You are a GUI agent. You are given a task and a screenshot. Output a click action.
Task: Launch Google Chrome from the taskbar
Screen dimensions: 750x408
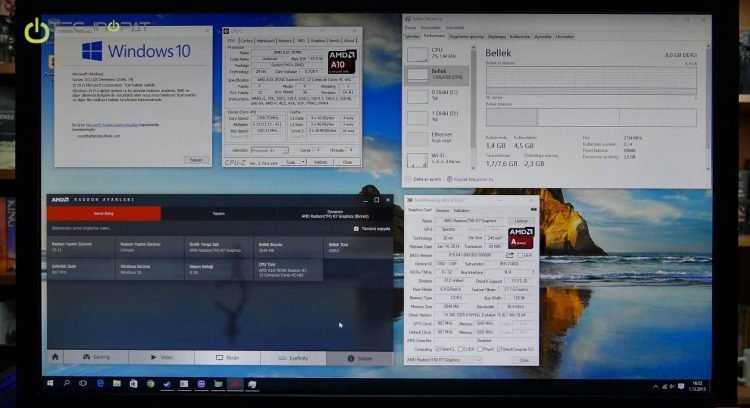[150, 384]
